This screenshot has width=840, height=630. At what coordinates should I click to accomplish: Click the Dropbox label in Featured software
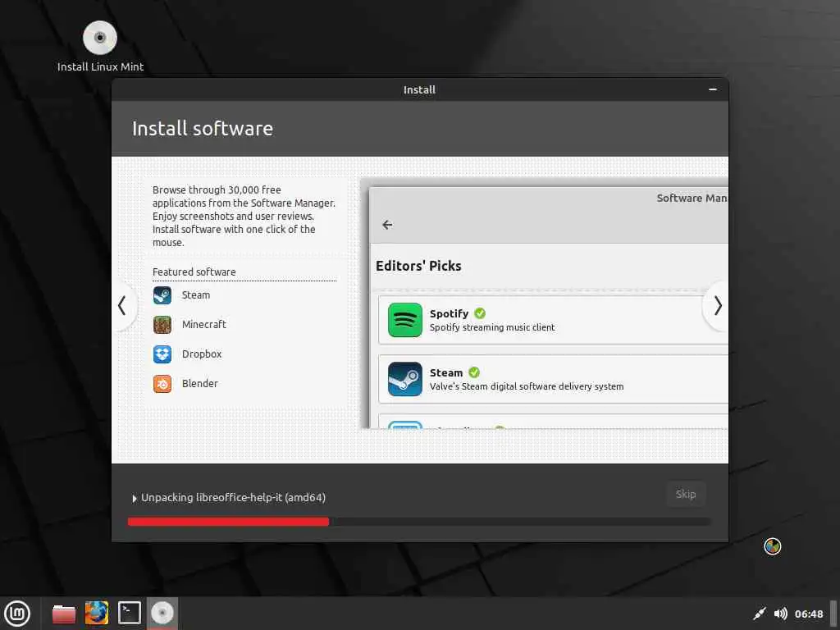pyautogui.click(x=202, y=354)
